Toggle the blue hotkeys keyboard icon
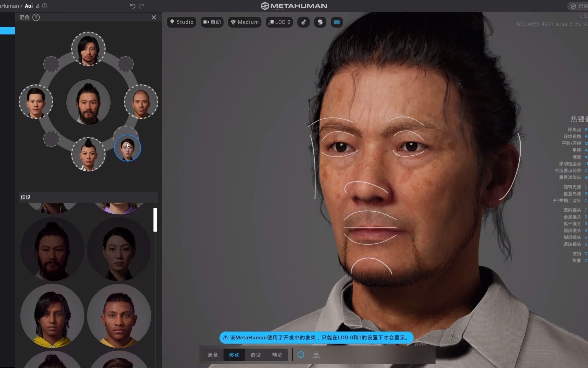The width and height of the screenshot is (588, 368). [x=337, y=22]
